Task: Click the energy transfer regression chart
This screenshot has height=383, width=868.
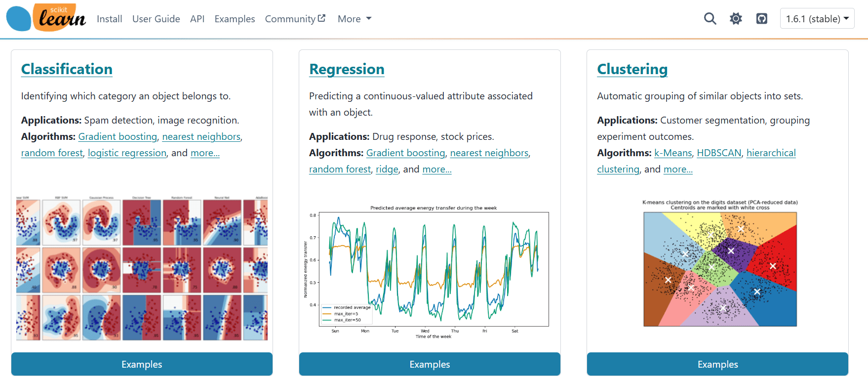Action: (430, 272)
